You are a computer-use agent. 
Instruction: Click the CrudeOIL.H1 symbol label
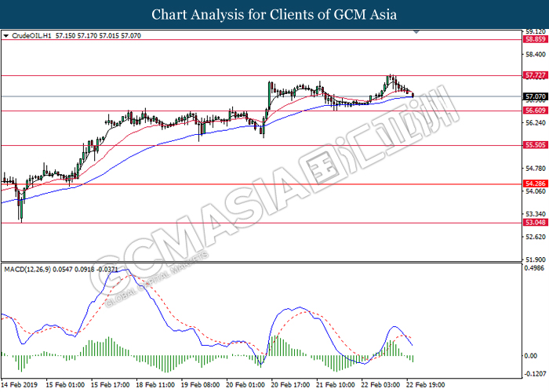point(31,36)
